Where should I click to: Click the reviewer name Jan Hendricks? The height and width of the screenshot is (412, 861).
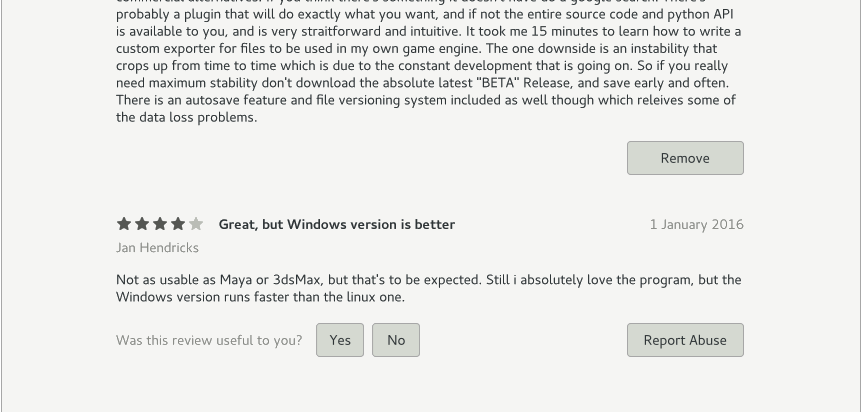coord(157,248)
